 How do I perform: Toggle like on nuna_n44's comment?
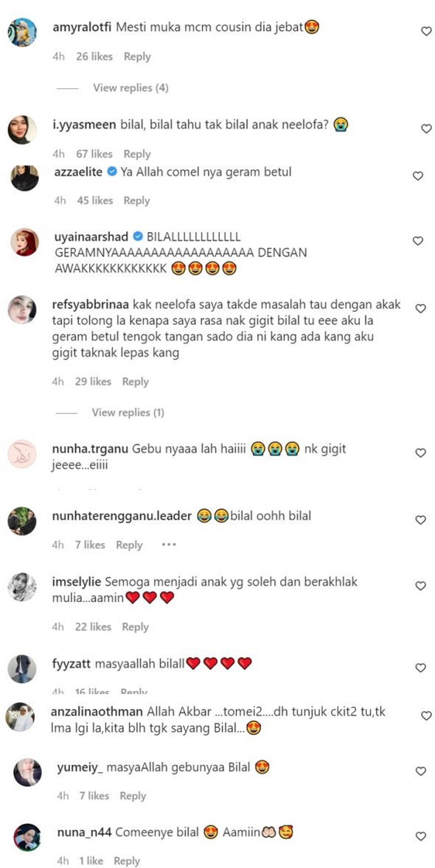(420, 836)
